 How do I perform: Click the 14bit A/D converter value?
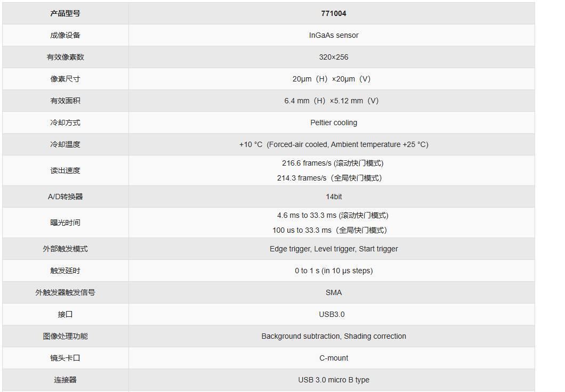click(334, 197)
